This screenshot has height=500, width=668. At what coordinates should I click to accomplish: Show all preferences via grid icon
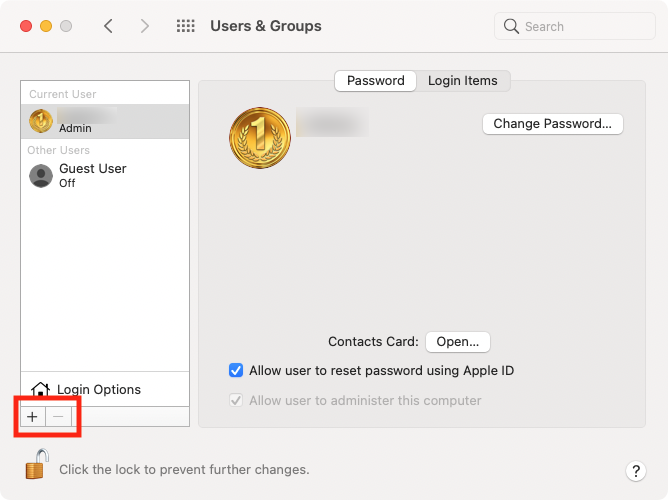pos(186,26)
